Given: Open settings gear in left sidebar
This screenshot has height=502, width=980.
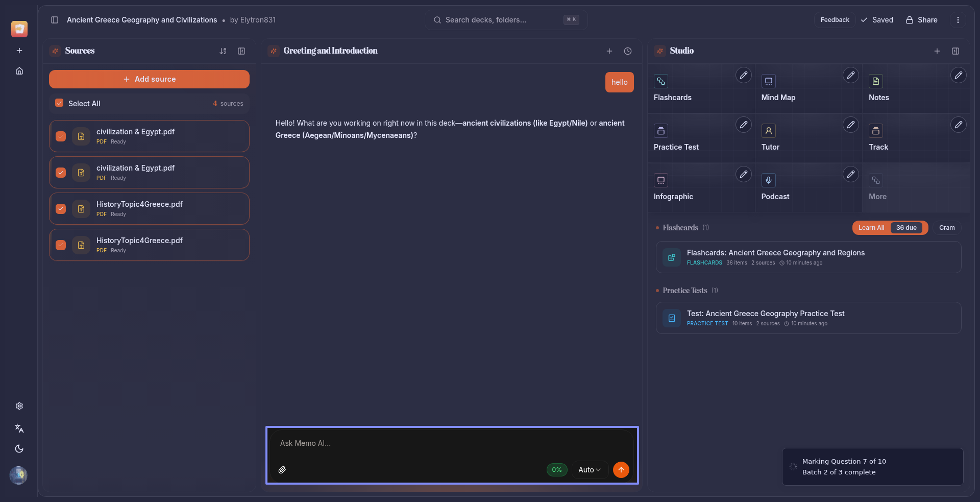Looking at the screenshot, I should [19, 406].
